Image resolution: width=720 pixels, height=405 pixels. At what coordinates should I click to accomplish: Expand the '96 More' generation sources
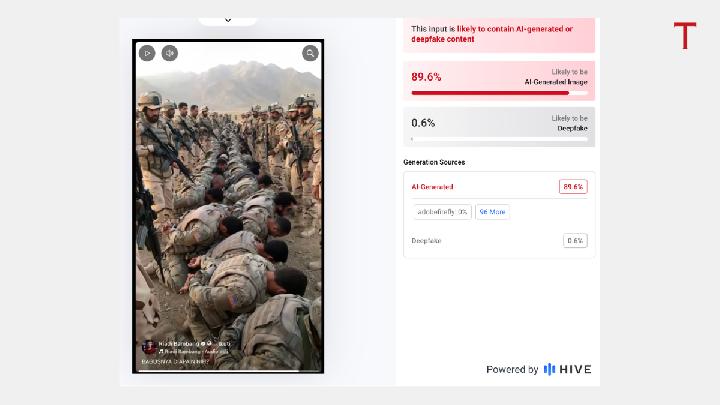pyautogui.click(x=492, y=212)
